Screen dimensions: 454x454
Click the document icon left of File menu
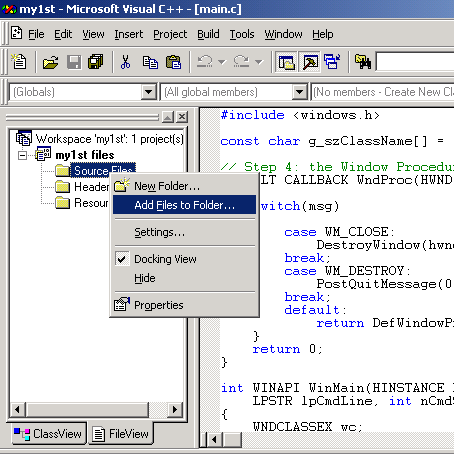click(17, 33)
